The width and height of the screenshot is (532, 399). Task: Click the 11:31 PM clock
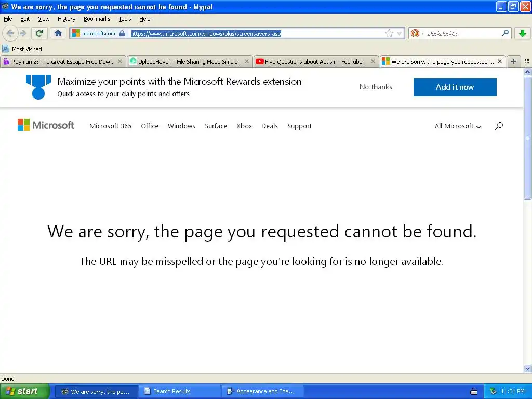click(x=513, y=392)
